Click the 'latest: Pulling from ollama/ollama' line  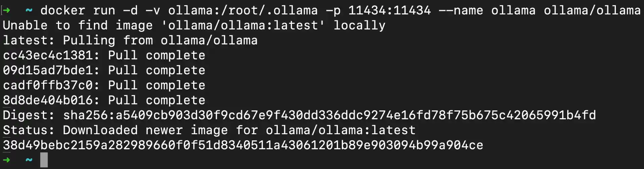point(130,40)
